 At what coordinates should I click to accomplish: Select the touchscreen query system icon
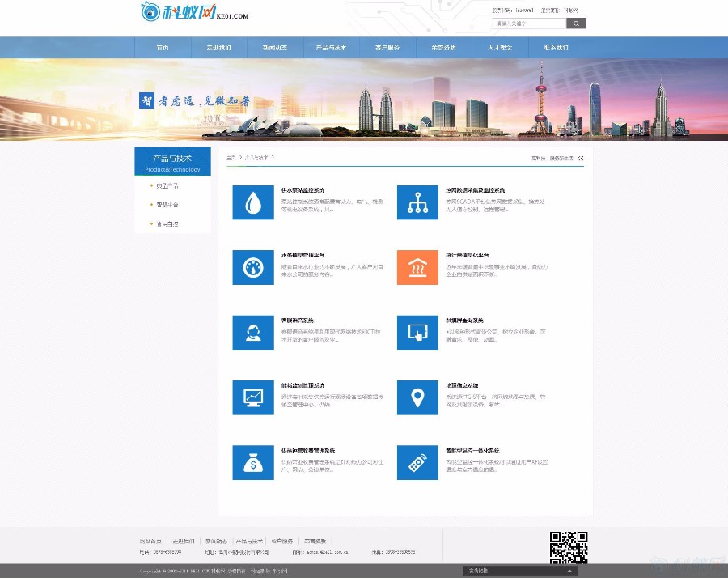click(418, 332)
